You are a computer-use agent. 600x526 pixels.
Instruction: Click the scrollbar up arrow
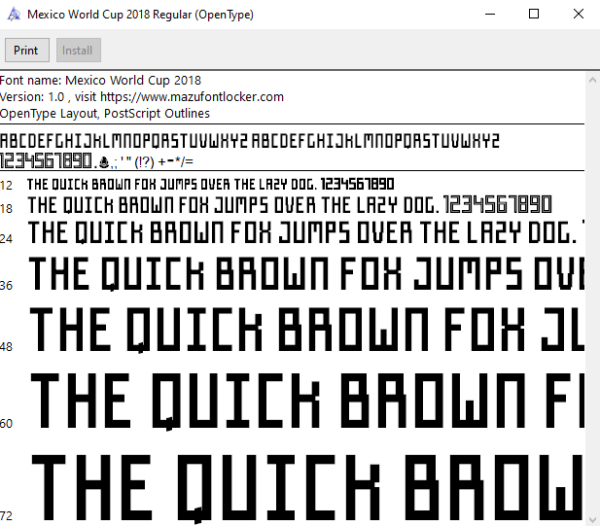(592, 80)
